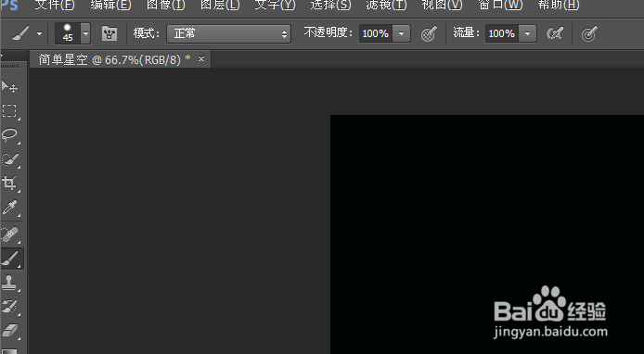
Task: Open the 选择(S) menu
Action: click(x=330, y=5)
